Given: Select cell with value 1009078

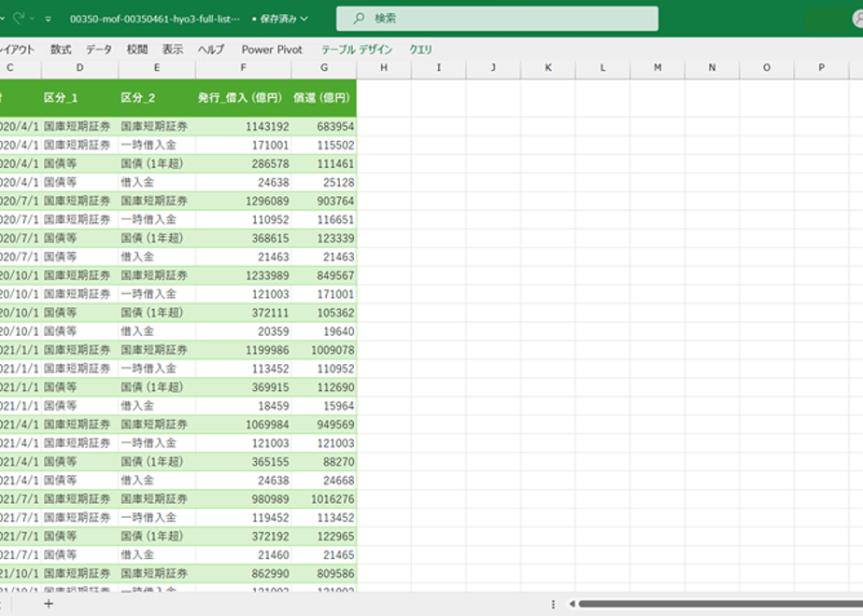Looking at the screenshot, I should (x=324, y=350).
